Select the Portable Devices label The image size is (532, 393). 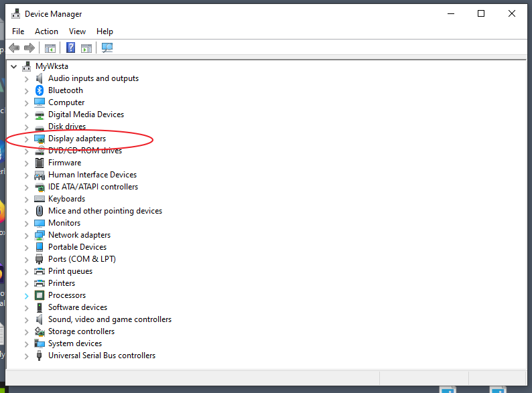[77, 247]
